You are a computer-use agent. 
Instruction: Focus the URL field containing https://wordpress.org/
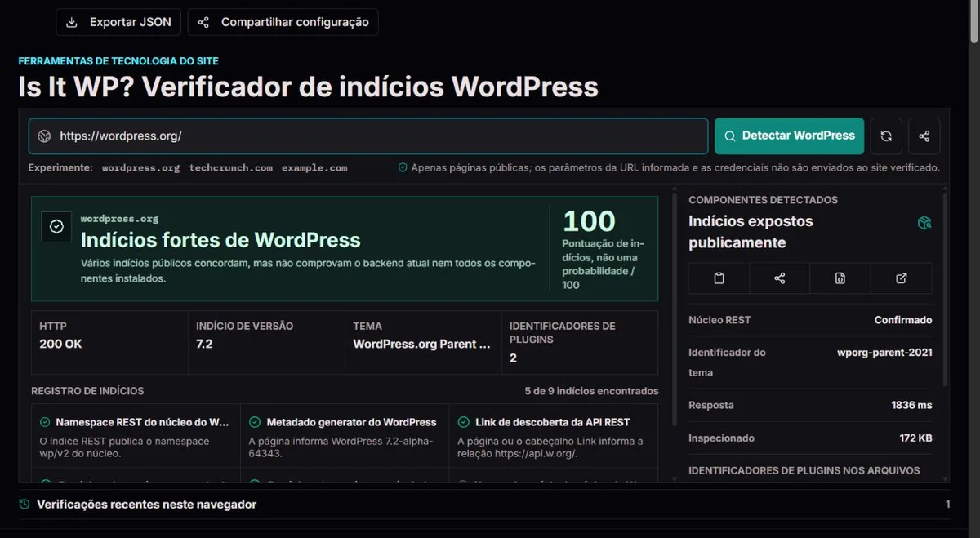(368, 136)
